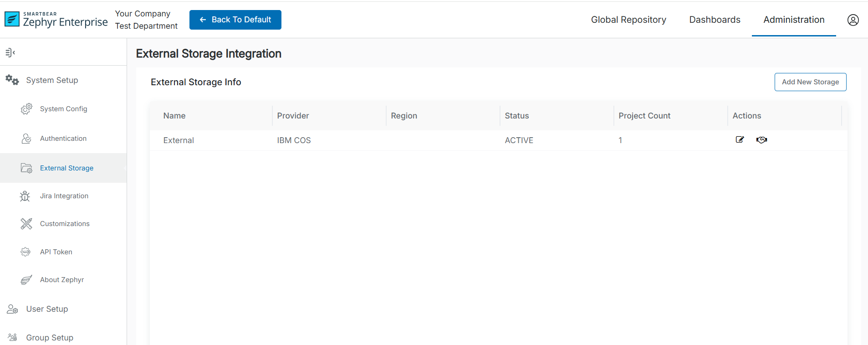
Task: Select About Zephyr in the sidebar
Action: click(62, 280)
